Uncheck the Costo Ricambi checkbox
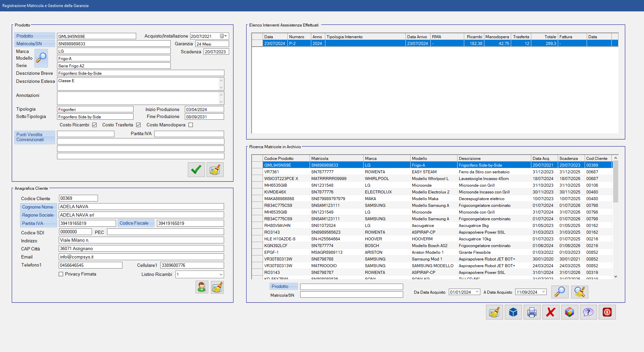Image resolution: width=644 pixels, height=352 pixels. [95, 125]
